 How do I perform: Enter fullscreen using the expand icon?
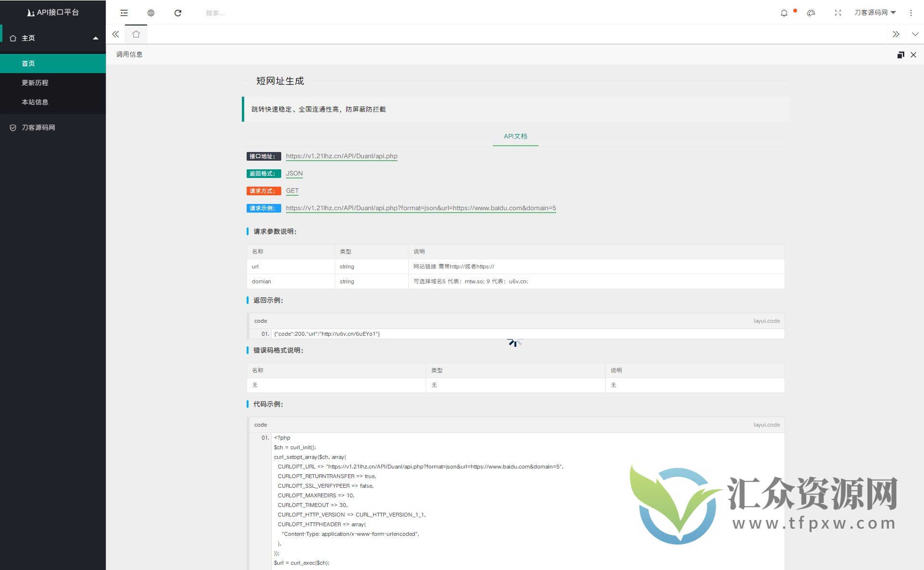pos(838,13)
